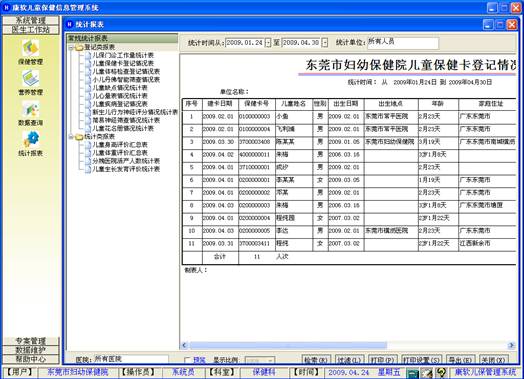524x379 pixels.
Task: Switch to the 数据维护 sidebar tab
Action: tap(31, 350)
